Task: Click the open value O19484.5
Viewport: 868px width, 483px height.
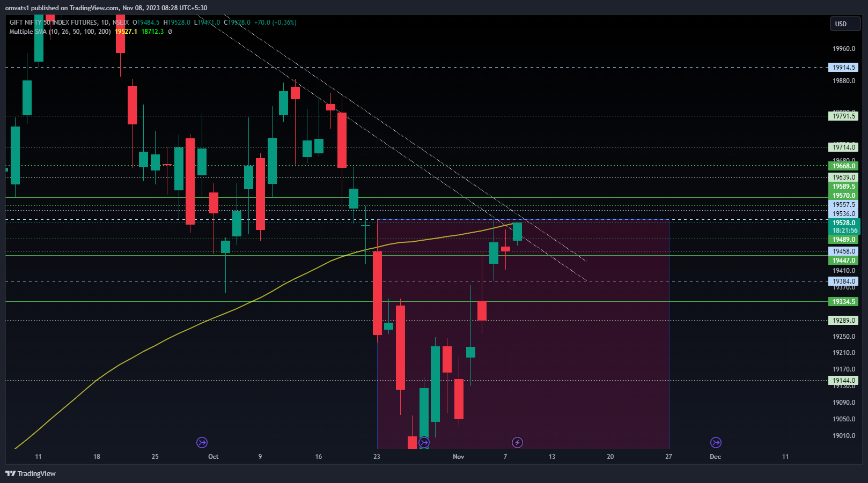Action: [x=146, y=23]
